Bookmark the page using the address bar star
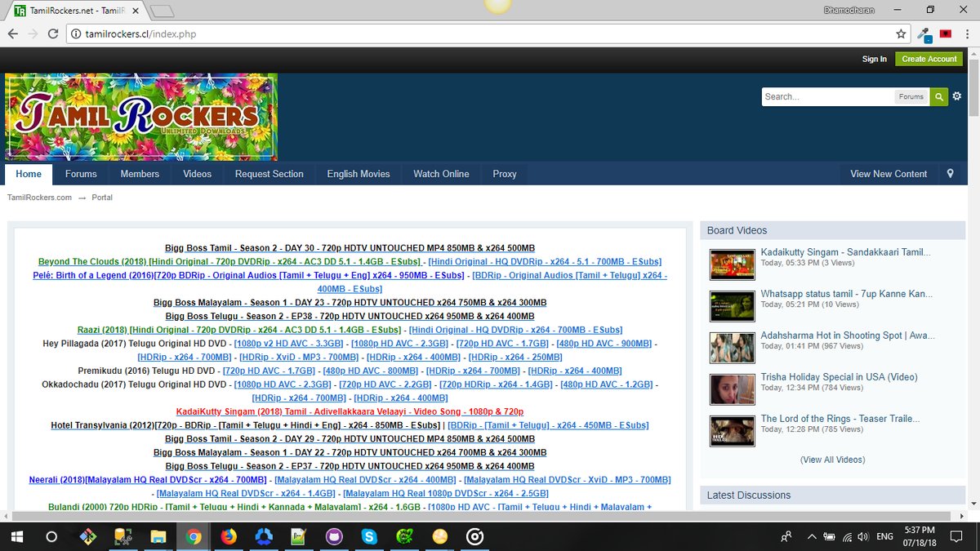This screenshot has height=551, width=980. [x=899, y=33]
